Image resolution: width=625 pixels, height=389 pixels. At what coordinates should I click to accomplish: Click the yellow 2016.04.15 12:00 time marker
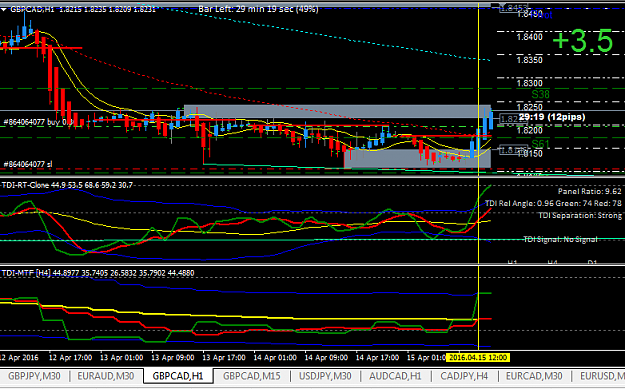pos(478,358)
